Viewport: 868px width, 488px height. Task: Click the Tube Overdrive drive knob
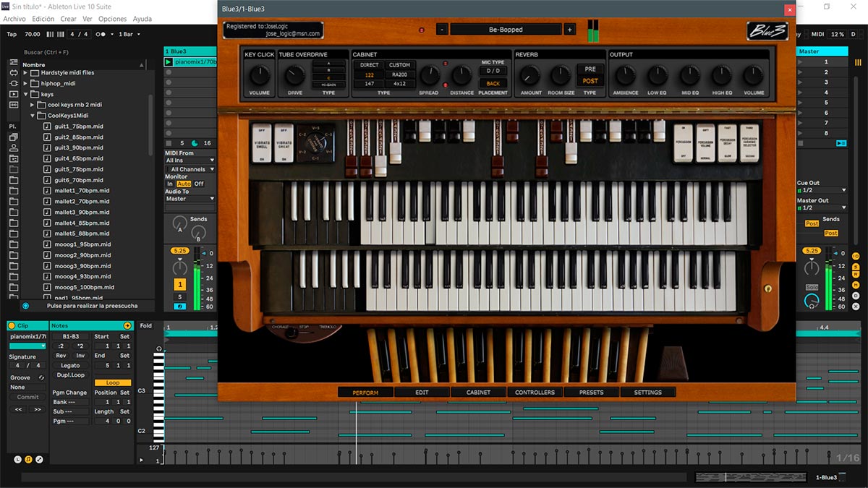(294, 75)
